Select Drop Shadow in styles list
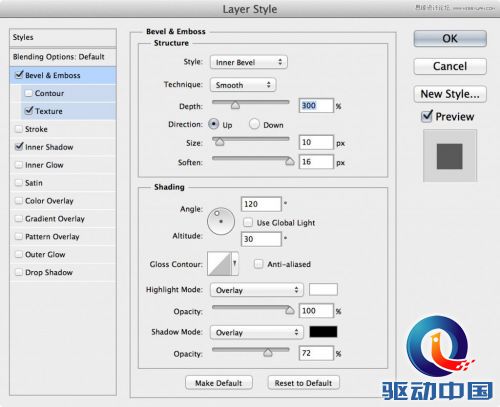This screenshot has width=500, height=407. (x=49, y=272)
